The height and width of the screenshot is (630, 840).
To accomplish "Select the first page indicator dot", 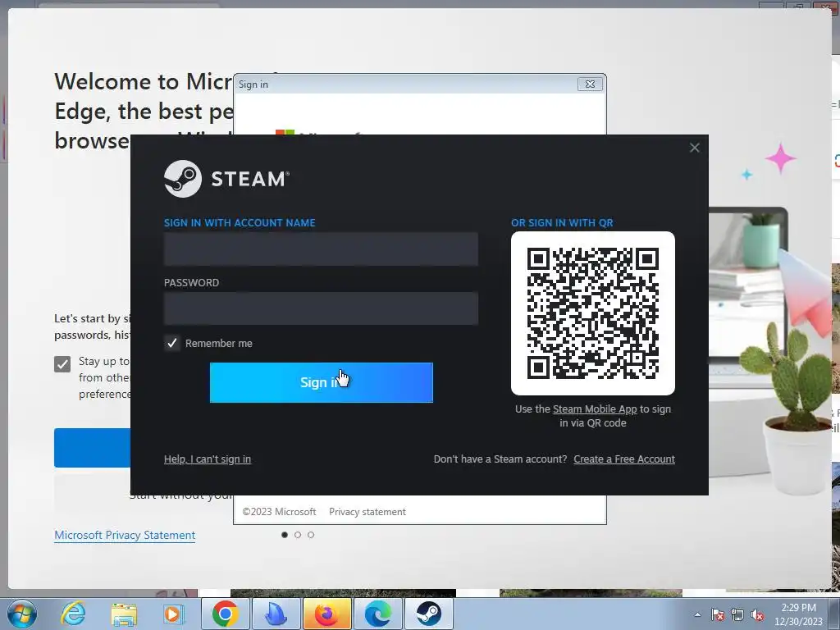I will coord(285,535).
